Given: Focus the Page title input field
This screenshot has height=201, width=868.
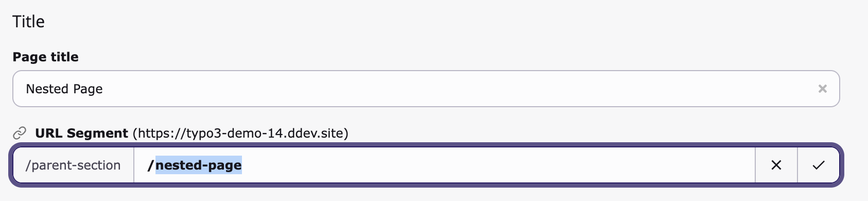Looking at the screenshot, I should (x=426, y=89).
